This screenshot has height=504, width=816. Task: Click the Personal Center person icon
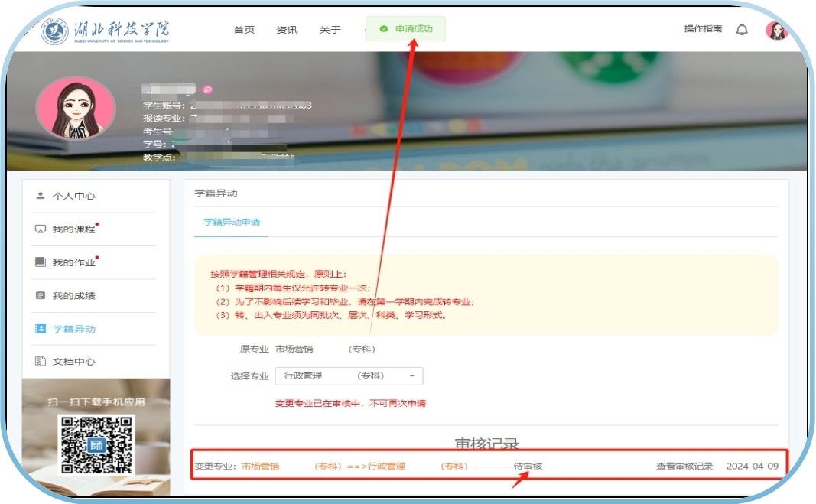[x=41, y=196]
